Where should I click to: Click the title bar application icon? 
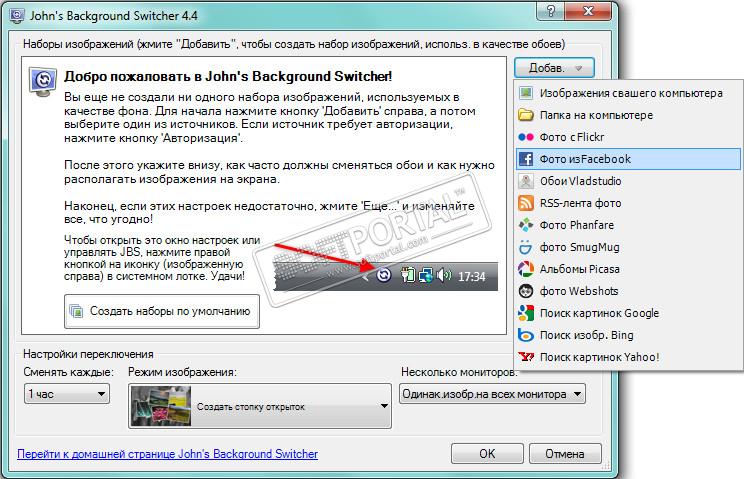[17, 16]
